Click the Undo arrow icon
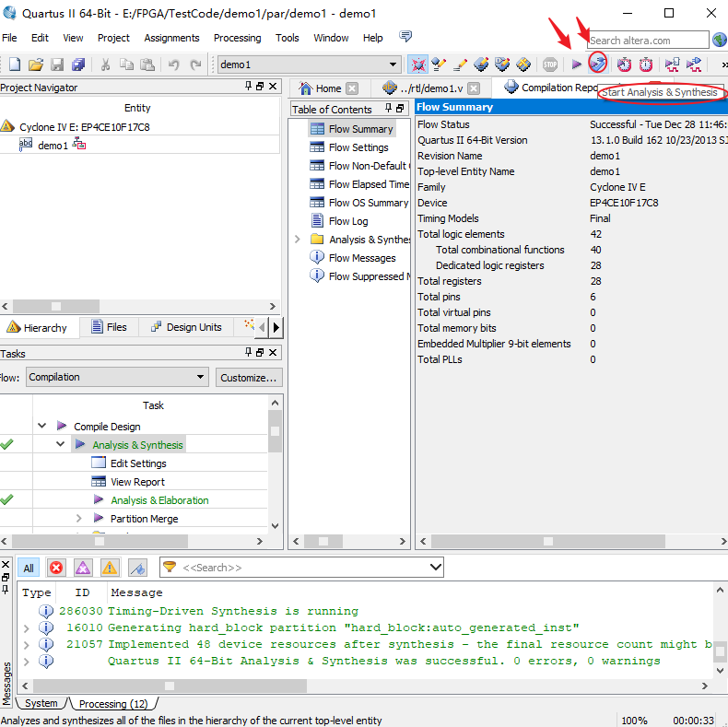 coord(173,64)
